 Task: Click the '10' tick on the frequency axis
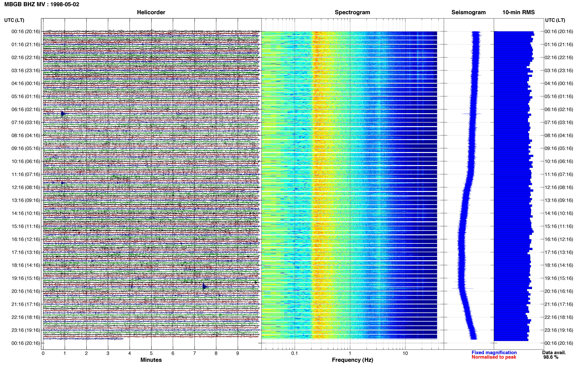(405, 353)
